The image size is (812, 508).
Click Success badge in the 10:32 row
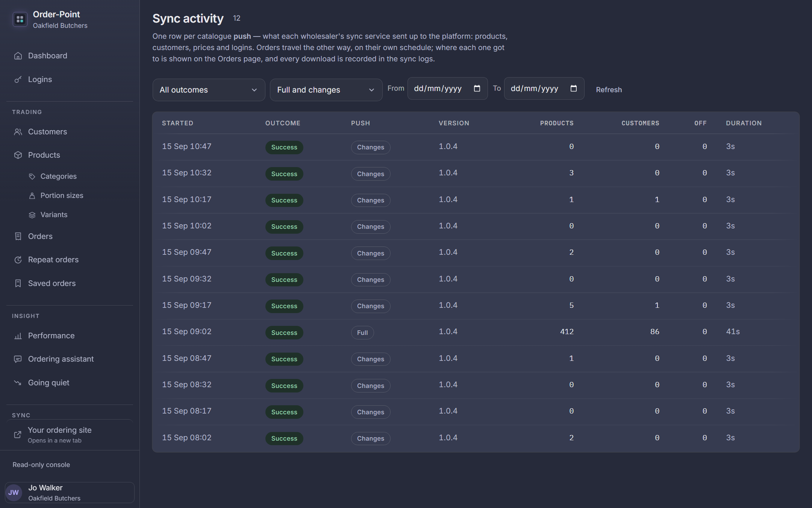284,174
